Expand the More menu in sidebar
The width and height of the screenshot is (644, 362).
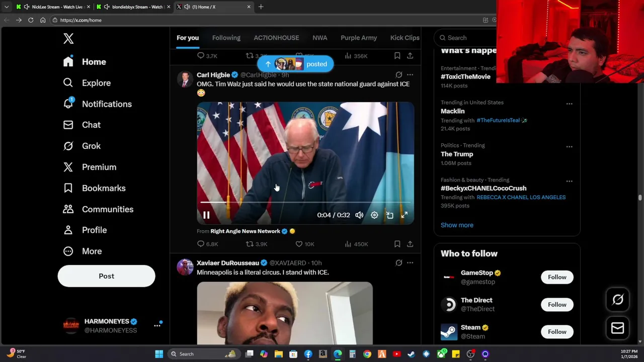pos(83,251)
